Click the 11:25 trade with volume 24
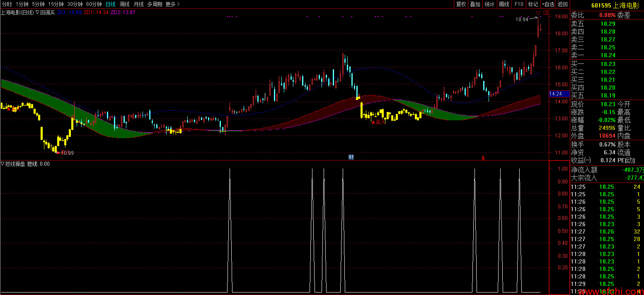Image resolution: width=644 pixels, height=295 pixels. tap(607, 187)
